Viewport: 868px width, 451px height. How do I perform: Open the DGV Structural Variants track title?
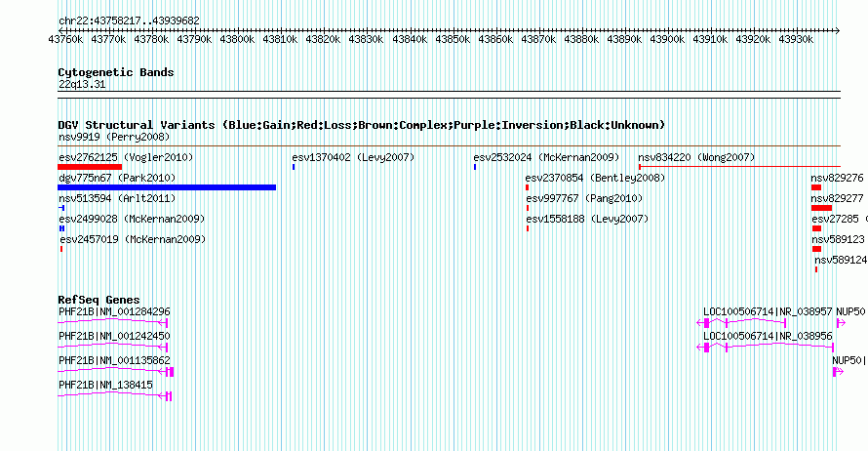coord(362,125)
